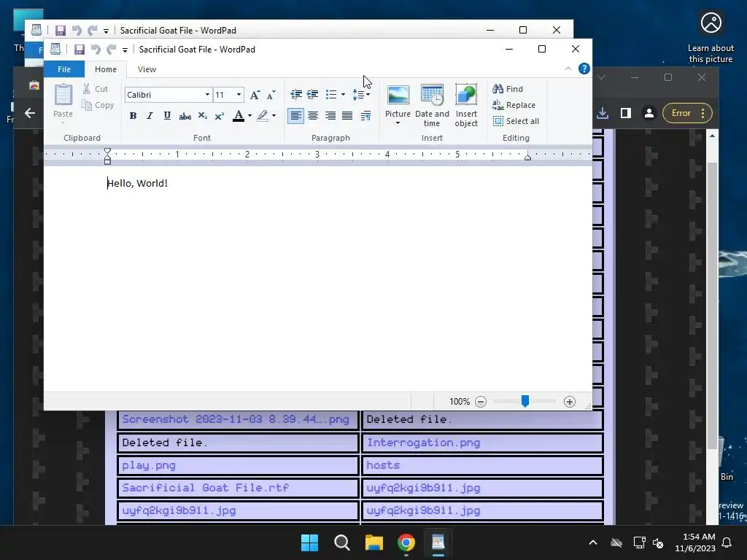Center the paragraph text
The width and height of the screenshot is (747, 560).
313,116
